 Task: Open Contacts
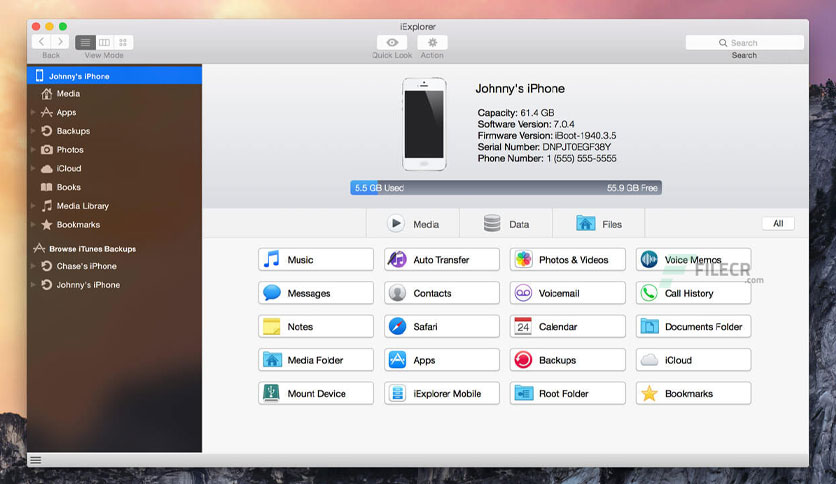(x=441, y=293)
